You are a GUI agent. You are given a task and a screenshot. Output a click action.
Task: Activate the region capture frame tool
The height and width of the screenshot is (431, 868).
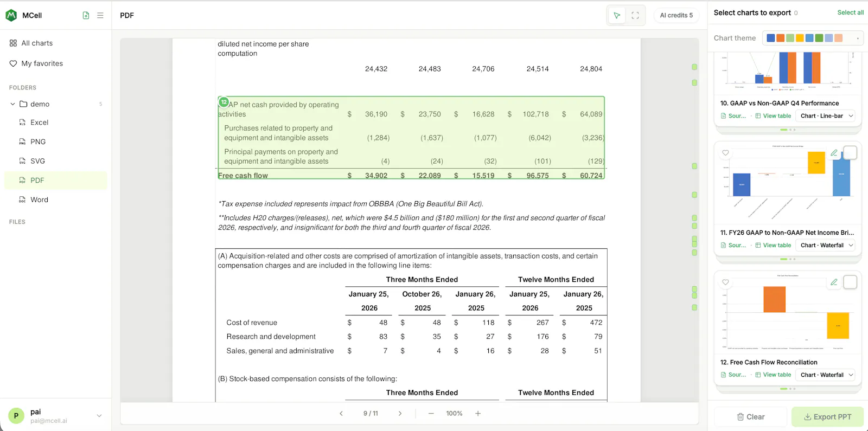coord(635,16)
